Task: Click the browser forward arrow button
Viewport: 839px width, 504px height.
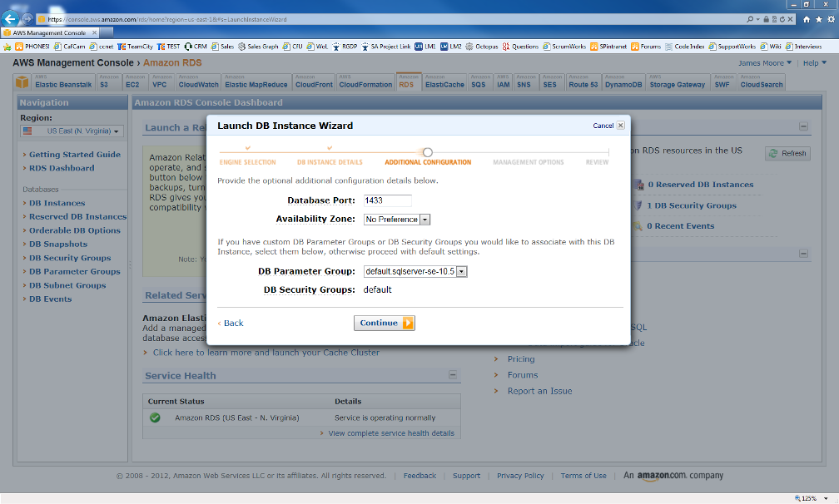Action: pyautogui.click(x=27, y=18)
